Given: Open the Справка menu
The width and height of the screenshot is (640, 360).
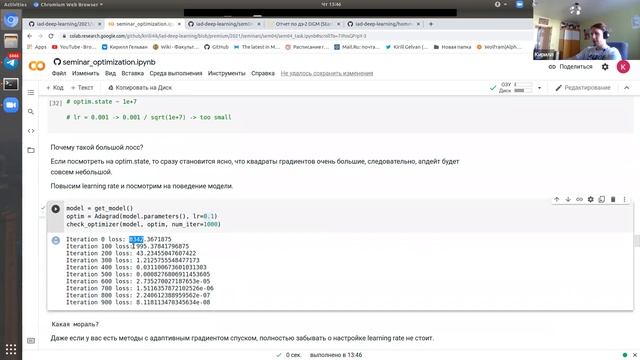Looking at the screenshot, I should tap(263, 73).
